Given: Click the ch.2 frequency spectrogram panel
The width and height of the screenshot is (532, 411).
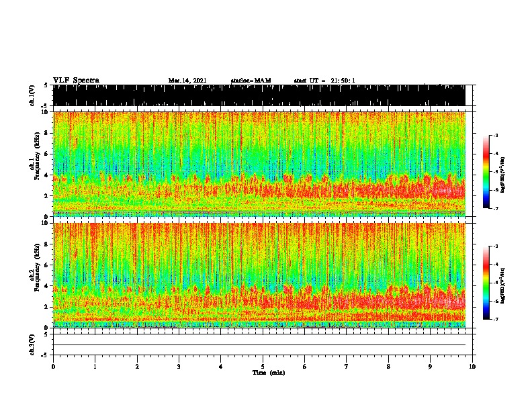Looking at the screenshot, I should tap(259, 275).
